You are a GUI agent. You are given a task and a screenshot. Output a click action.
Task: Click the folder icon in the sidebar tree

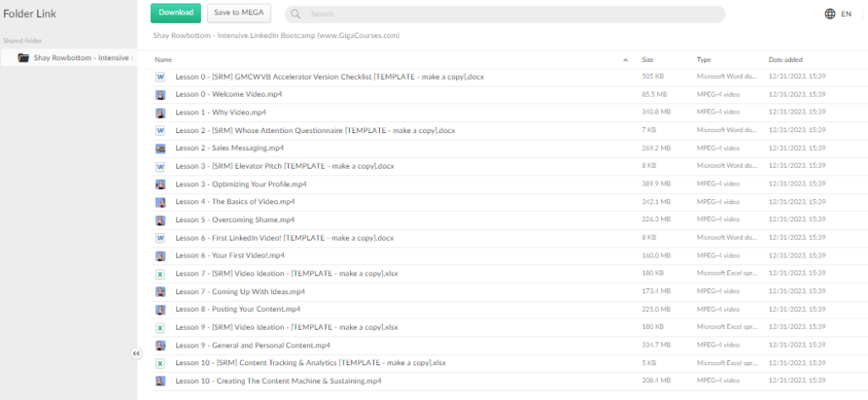point(24,58)
